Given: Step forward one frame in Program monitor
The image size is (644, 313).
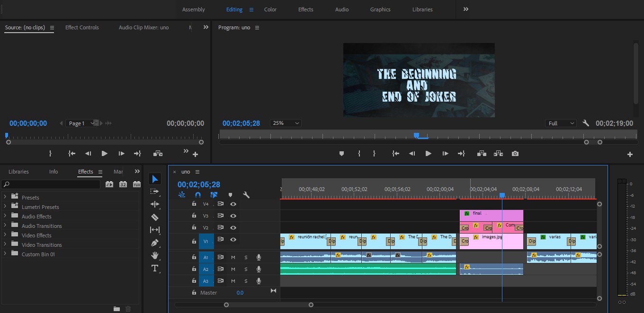Looking at the screenshot, I should (x=445, y=154).
